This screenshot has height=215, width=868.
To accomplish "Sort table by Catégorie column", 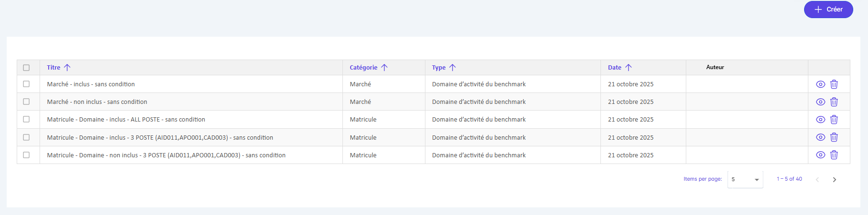I will (363, 68).
